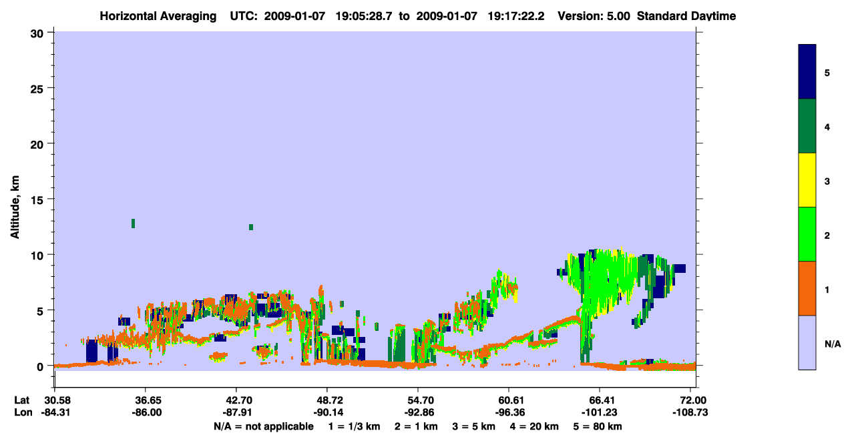
Task: Click the longitude value -90.14
Action: tap(327, 412)
